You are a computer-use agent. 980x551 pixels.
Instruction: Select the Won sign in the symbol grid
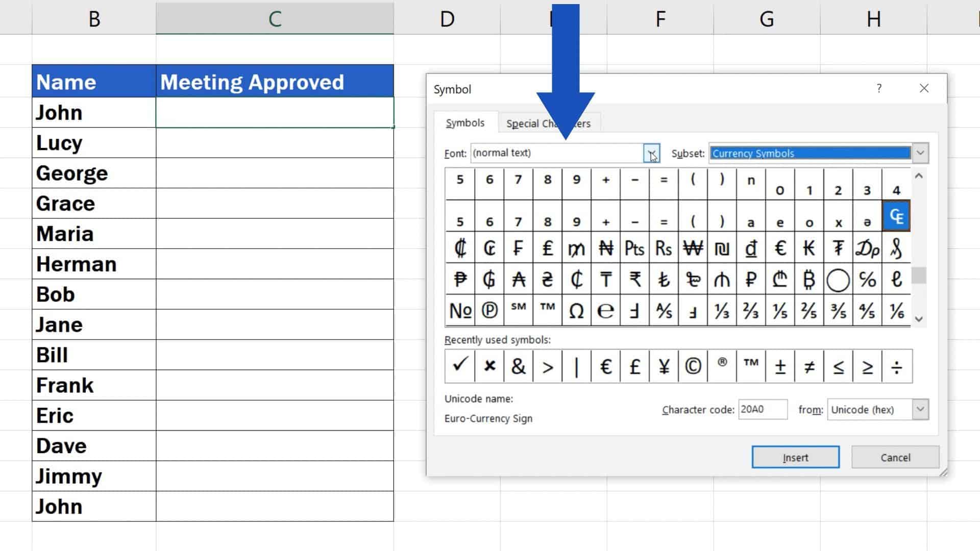click(x=693, y=248)
